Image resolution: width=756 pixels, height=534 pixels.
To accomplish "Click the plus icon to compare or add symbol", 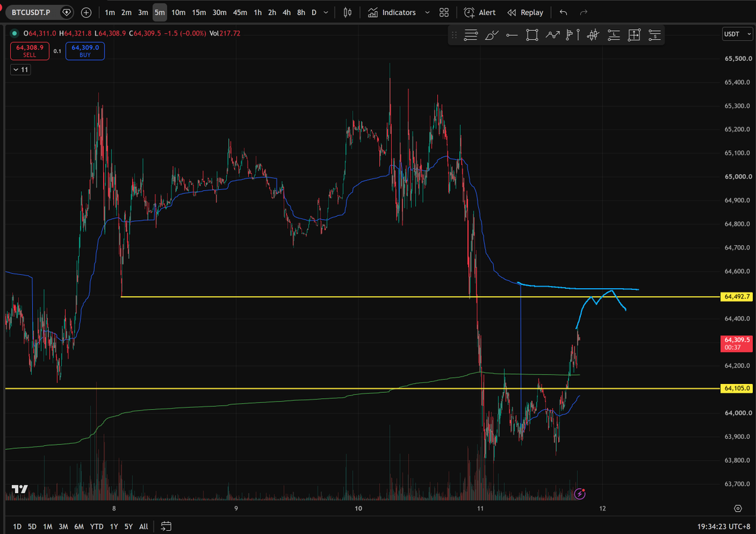I will [86, 13].
